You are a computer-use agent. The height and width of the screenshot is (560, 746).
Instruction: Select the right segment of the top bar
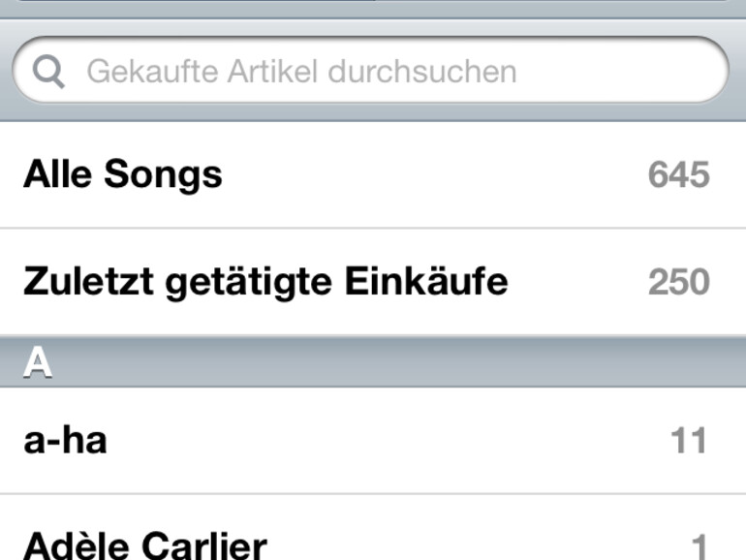tap(552, 5)
